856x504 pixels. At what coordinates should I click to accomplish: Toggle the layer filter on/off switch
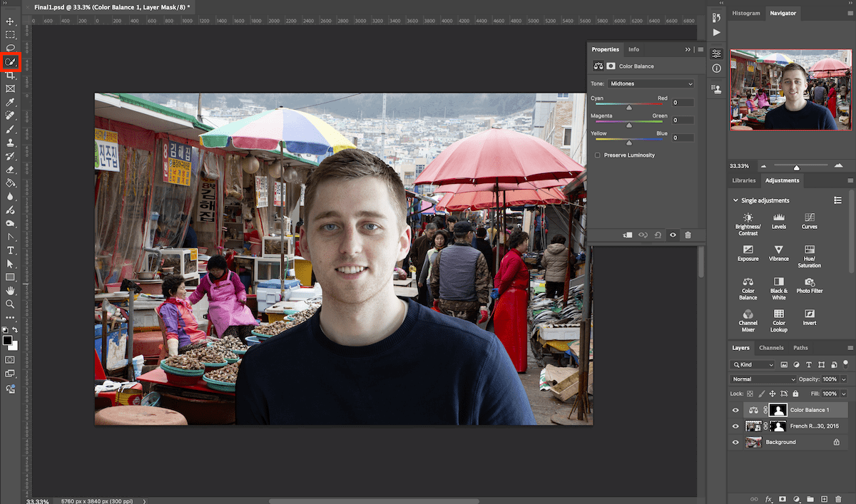[844, 364]
